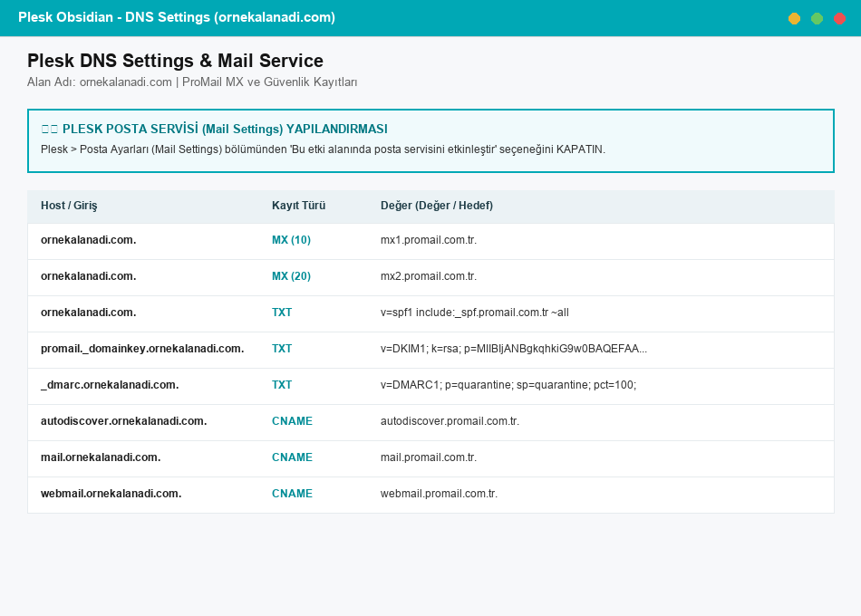Select the DMARC value 'v=DMARC1; p=quarantine'

pos(508,385)
